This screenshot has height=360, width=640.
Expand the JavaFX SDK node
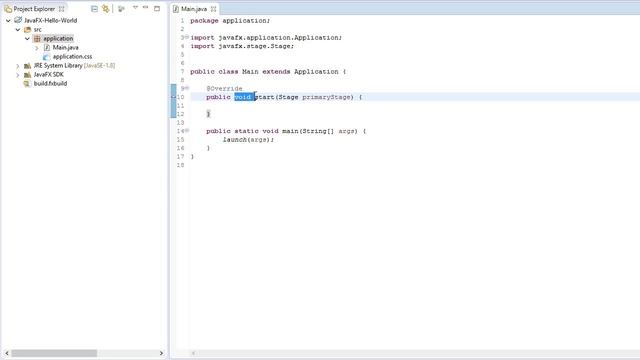tap(18, 75)
